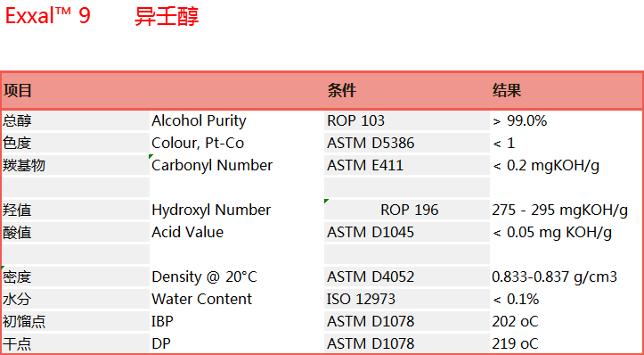Select the 项目 header cell

pyautogui.click(x=18, y=90)
